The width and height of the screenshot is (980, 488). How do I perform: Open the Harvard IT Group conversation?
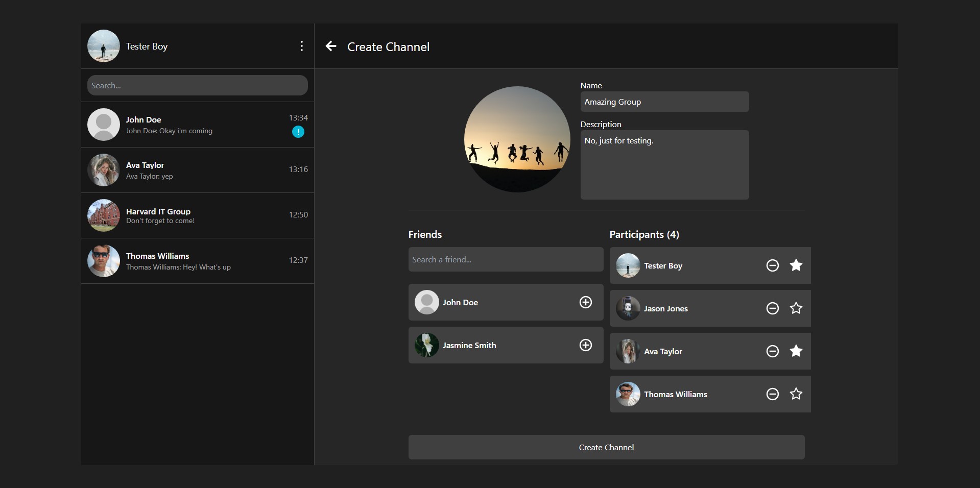coord(198,215)
